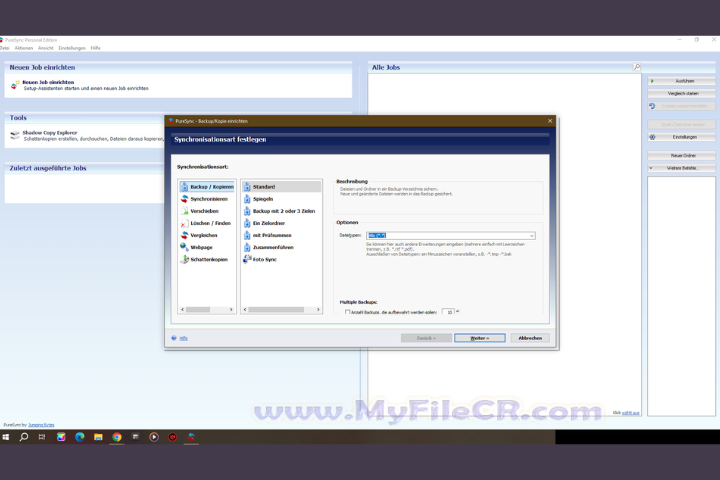Image resolution: width=720 pixels, height=480 pixels.
Task: Open Task View from the taskbar
Action: [x=42, y=437]
